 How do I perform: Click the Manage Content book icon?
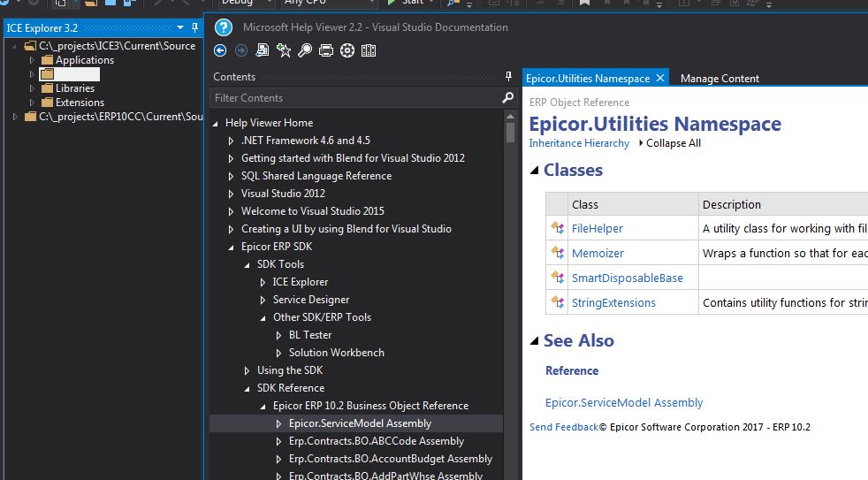click(368, 51)
